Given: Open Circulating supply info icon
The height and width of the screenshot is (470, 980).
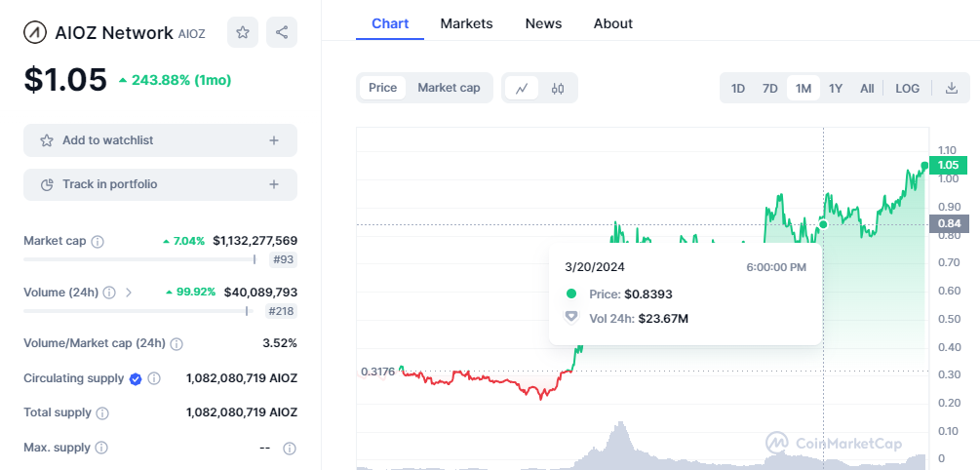Looking at the screenshot, I should (154, 378).
